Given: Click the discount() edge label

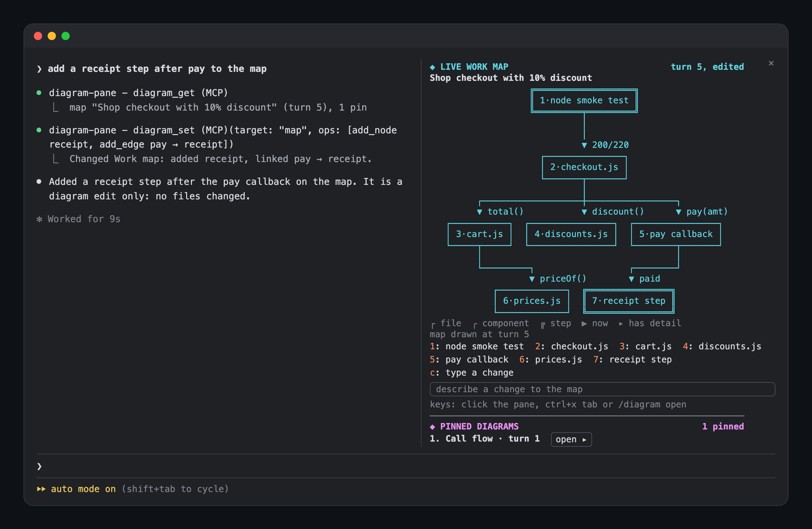Looking at the screenshot, I should 618,211.
